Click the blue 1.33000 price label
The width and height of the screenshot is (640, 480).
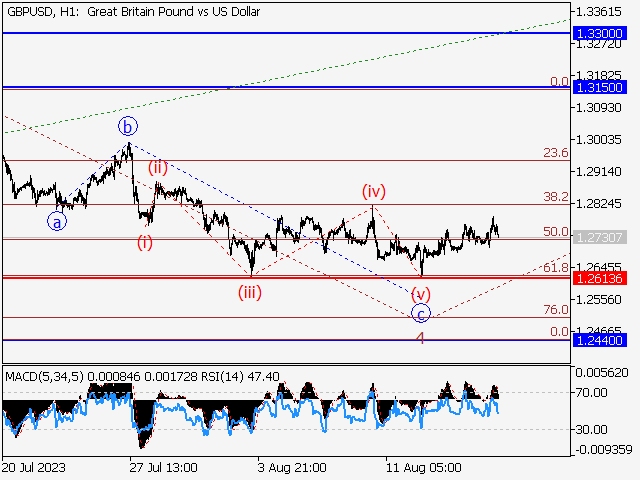(x=599, y=33)
